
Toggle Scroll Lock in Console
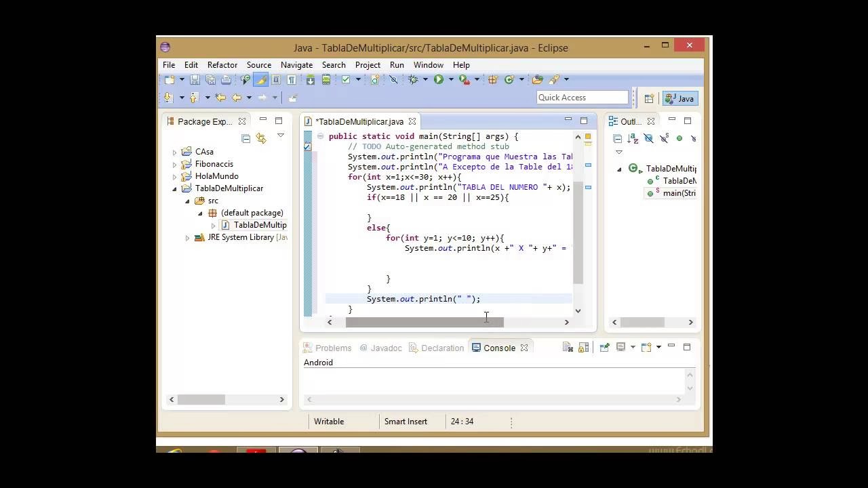pos(583,347)
